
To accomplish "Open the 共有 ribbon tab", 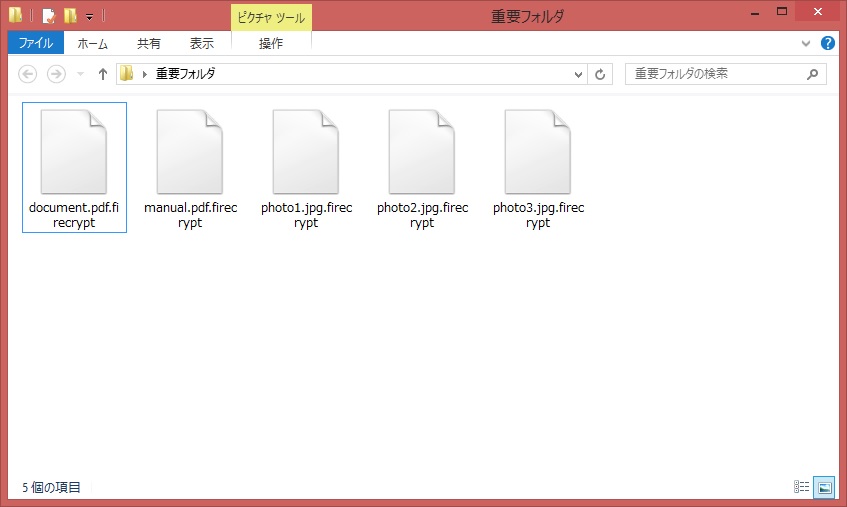I will point(149,43).
